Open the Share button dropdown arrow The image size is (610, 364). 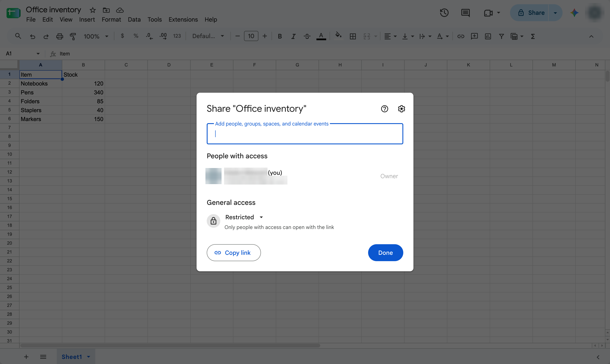(555, 13)
